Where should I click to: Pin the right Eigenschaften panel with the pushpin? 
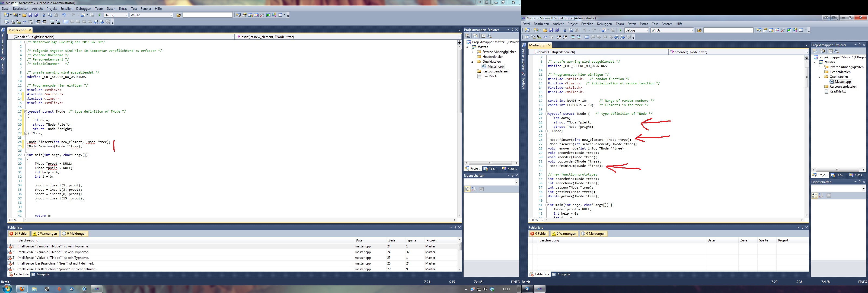(x=860, y=182)
